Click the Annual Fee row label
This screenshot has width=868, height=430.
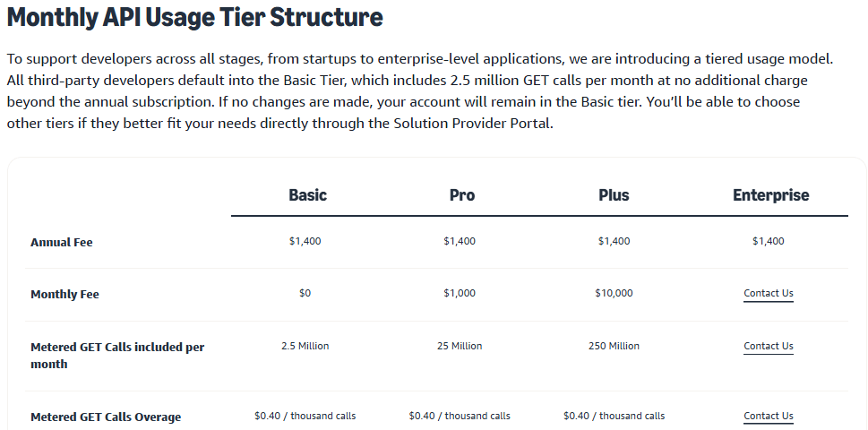(62, 243)
